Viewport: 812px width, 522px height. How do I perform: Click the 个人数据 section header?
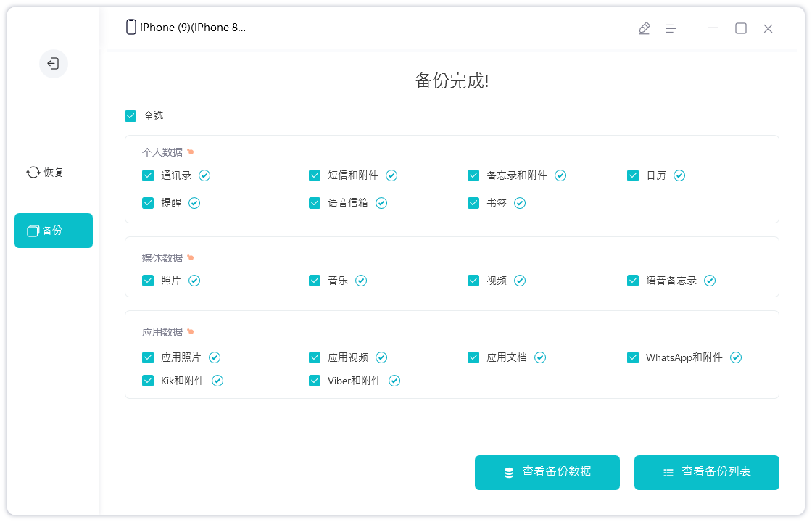[x=156, y=152]
